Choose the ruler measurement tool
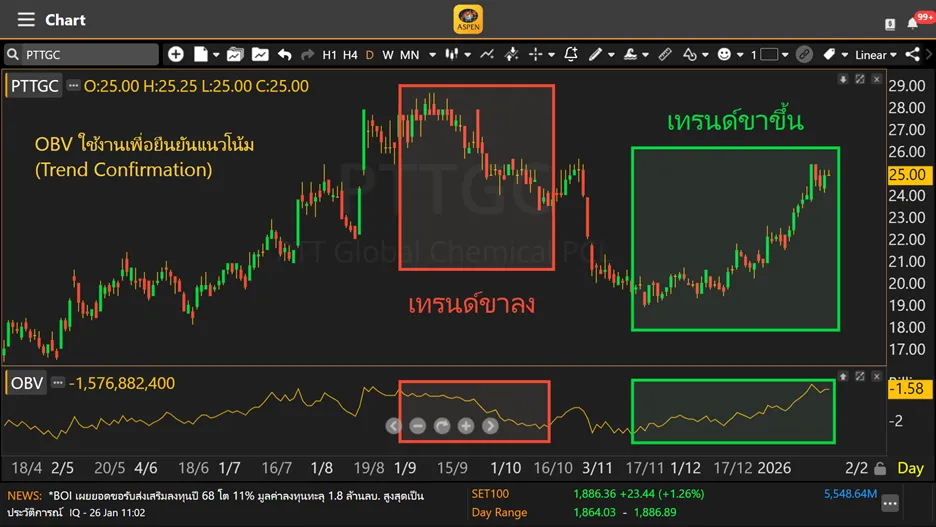 coord(664,54)
